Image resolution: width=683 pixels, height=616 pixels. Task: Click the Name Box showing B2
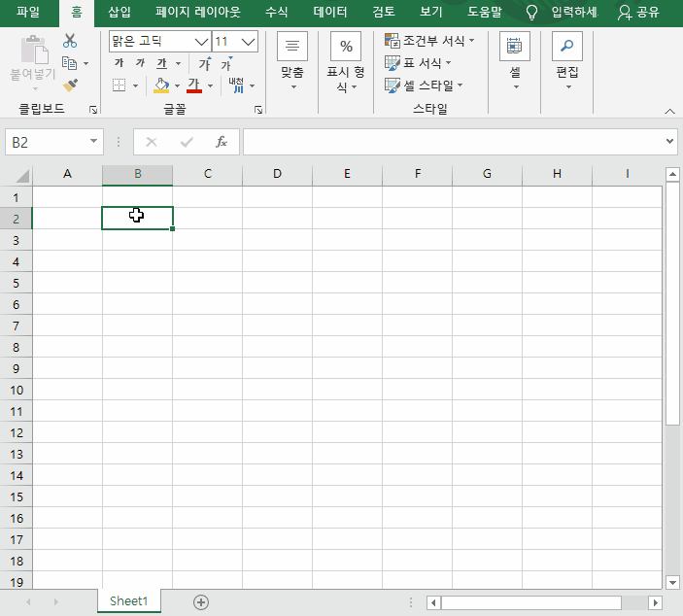tap(47, 142)
